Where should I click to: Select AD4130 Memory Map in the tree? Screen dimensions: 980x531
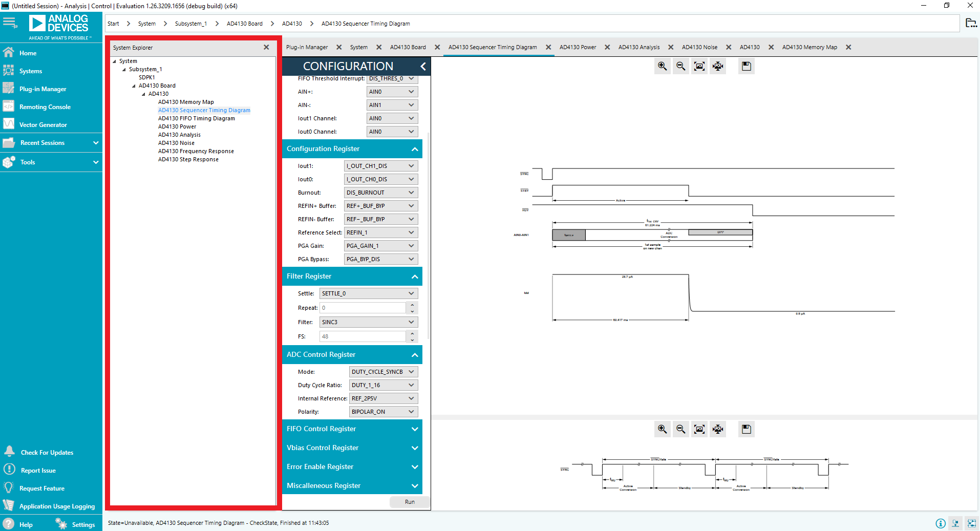pyautogui.click(x=186, y=102)
